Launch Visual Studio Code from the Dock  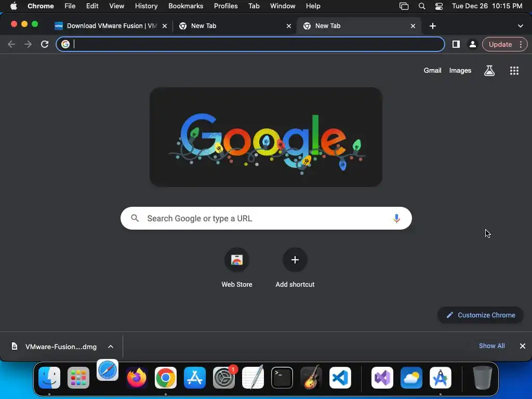[x=340, y=378]
